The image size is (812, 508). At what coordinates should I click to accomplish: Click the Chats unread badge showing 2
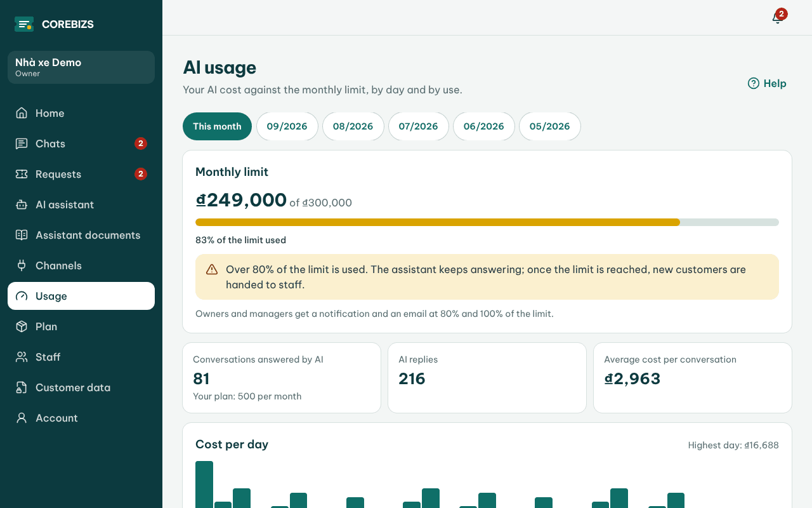click(141, 144)
